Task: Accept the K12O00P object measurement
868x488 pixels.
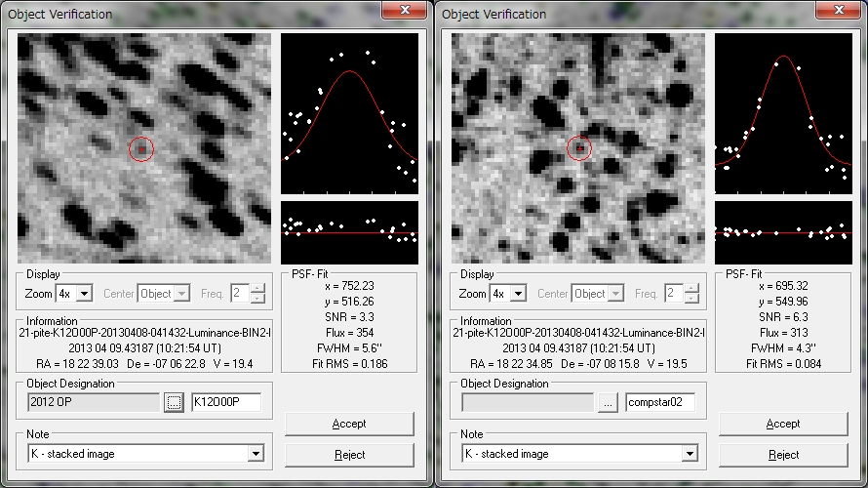Action: tap(349, 424)
